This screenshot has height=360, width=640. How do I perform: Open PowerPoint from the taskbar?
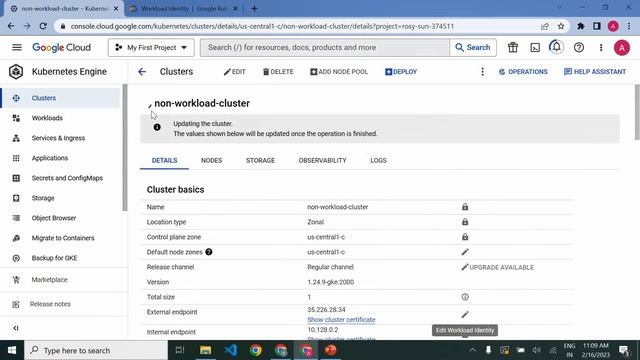(331, 350)
